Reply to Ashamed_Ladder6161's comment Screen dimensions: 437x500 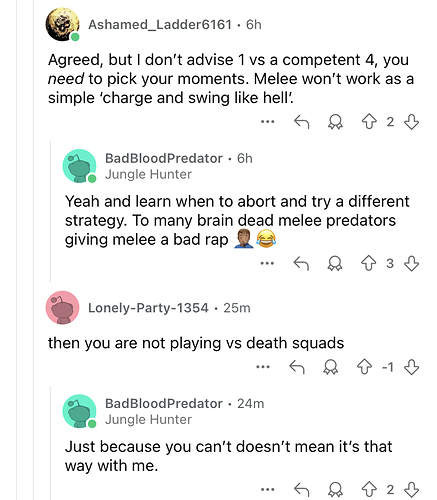point(302,122)
